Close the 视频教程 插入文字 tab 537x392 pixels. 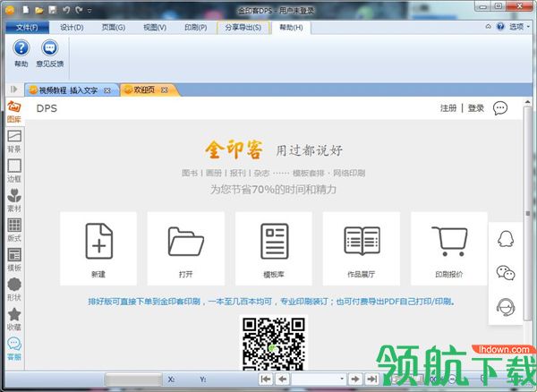pyautogui.click(x=107, y=90)
